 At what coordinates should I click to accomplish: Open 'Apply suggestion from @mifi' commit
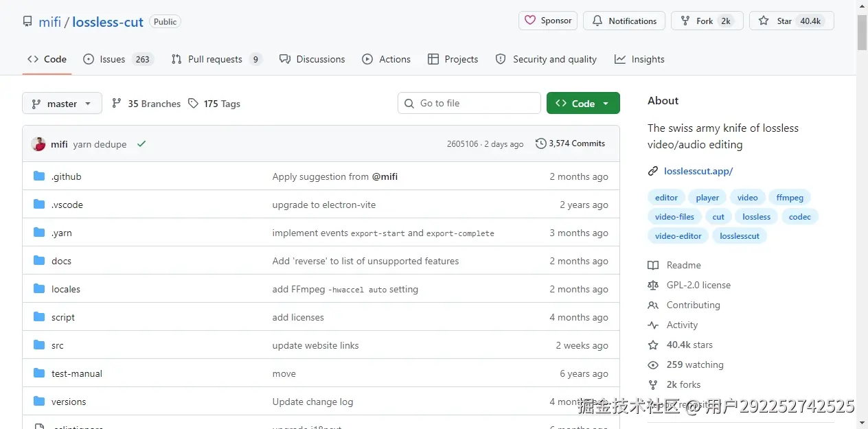(334, 176)
